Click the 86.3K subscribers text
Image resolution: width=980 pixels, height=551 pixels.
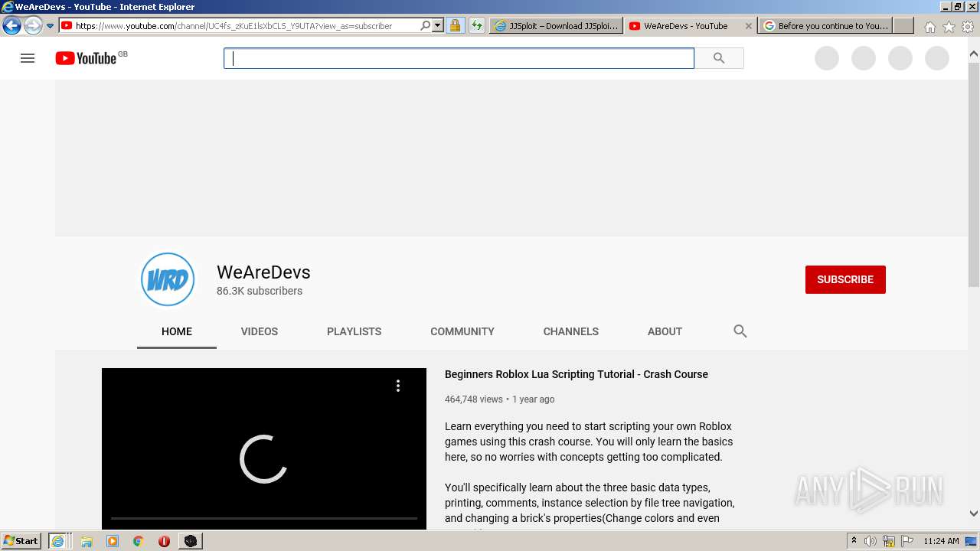[260, 291]
